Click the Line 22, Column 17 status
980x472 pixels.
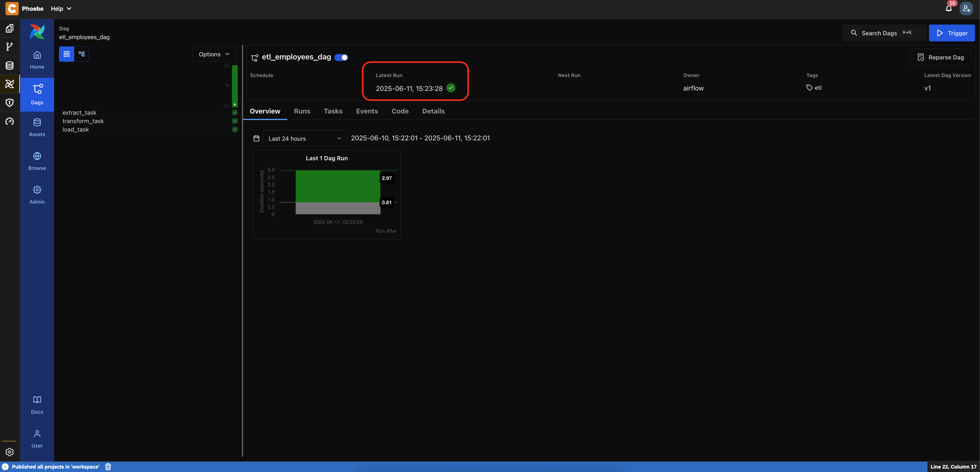pyautogui.click(x=953, y=467)
